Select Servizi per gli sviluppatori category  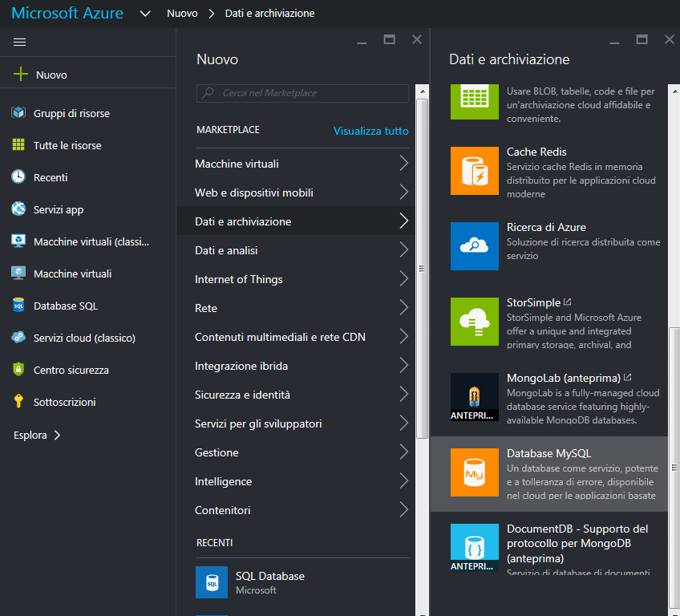click(x=296, y=423)
